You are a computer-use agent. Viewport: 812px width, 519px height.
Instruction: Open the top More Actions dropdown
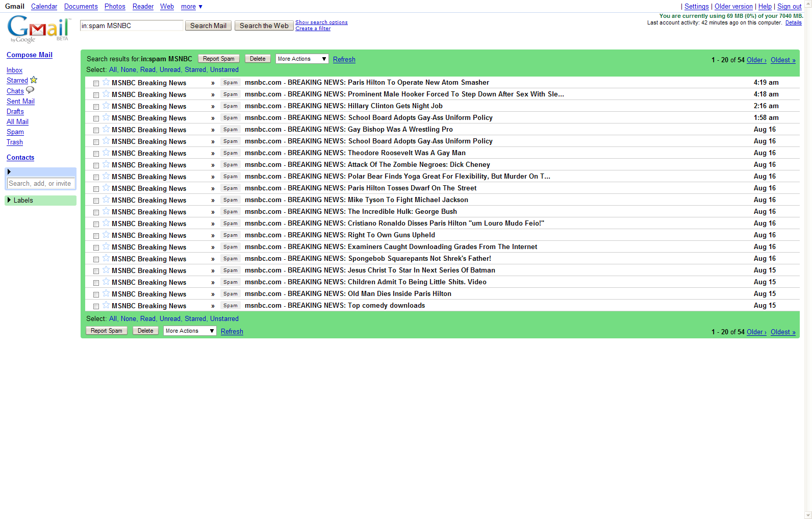302,59
